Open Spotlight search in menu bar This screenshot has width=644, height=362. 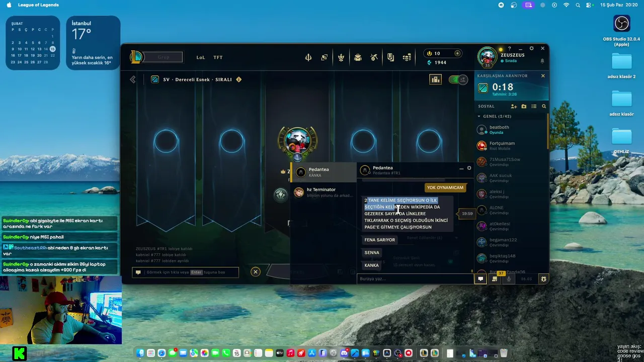point(578,5)
